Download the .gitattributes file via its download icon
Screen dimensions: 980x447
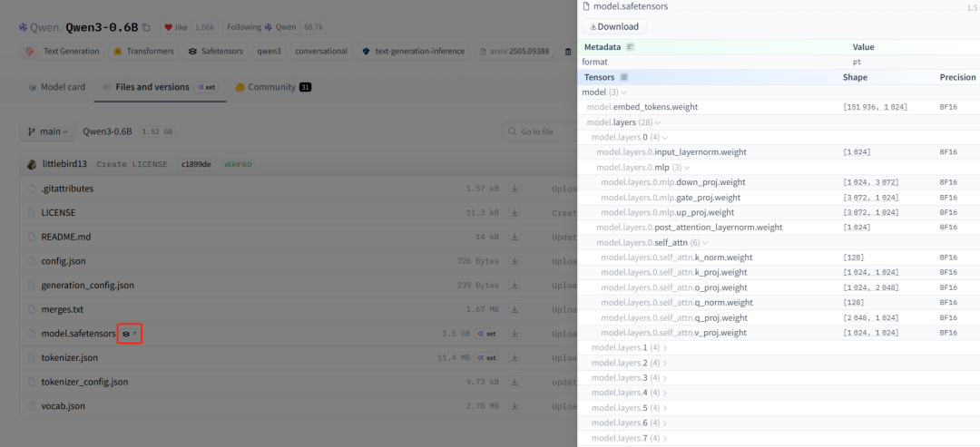[x=514, y=189]
